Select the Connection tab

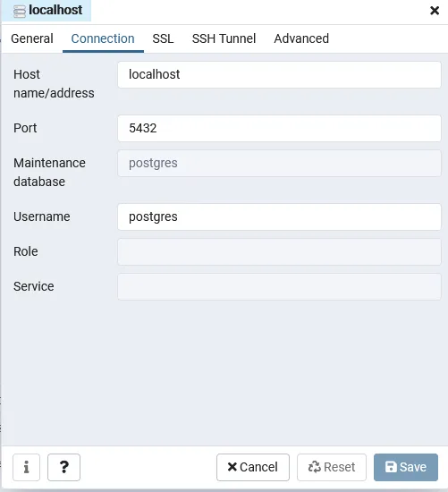click(103, 38)
